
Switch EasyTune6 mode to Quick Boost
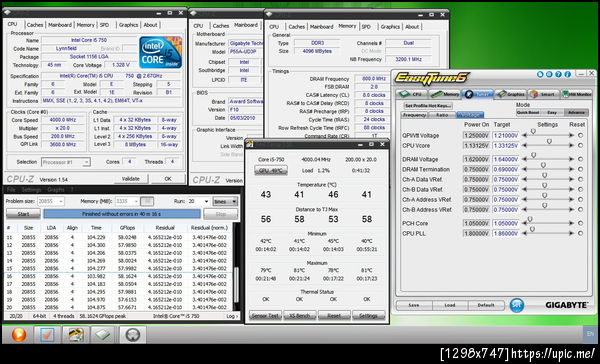point(528,113)
